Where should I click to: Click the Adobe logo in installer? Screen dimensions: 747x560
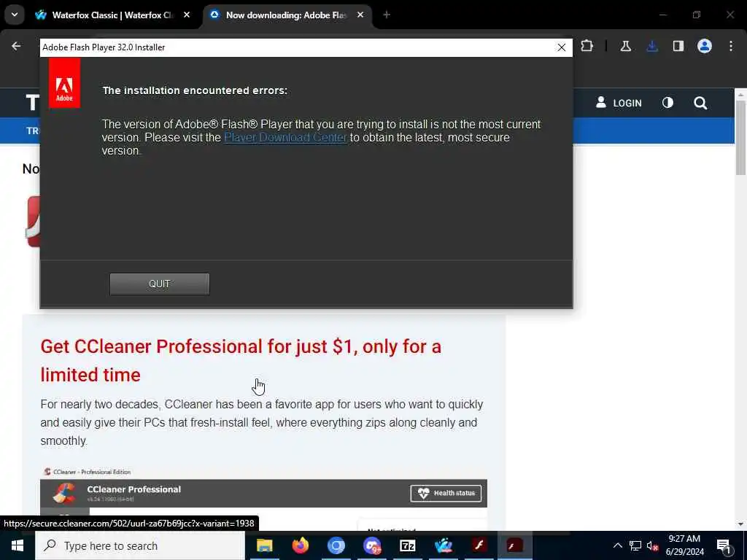tap(64, 83)
